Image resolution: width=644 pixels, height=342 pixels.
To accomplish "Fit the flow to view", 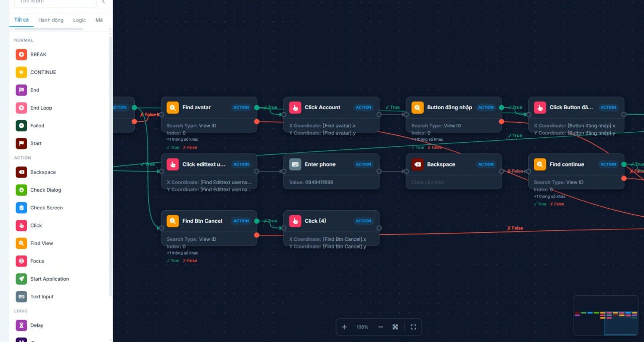I will tap(395, 327).
